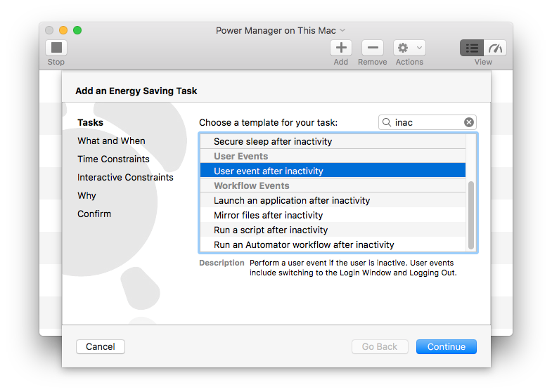Click the Continue button
The height and width of the screenshot is (392, 552).
click(447, 346)
